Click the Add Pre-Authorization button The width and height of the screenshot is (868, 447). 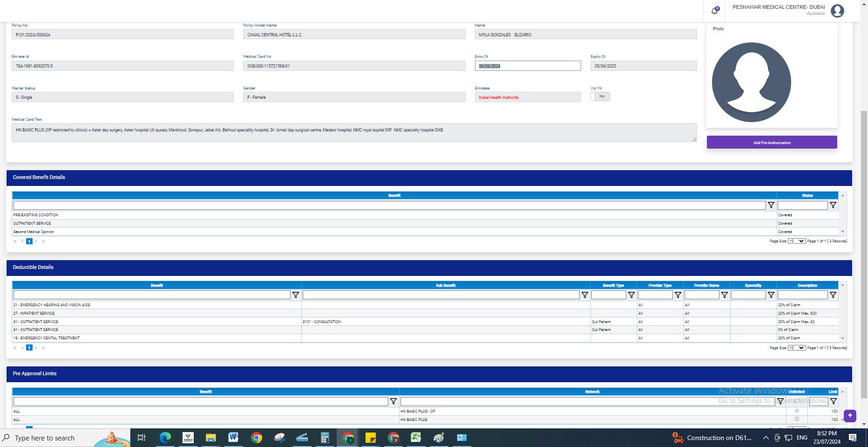pyautogui.click(x=772, y=143)
